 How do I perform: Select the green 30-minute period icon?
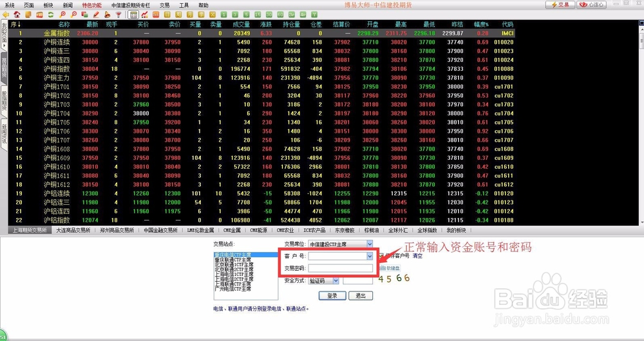(269, 15)
